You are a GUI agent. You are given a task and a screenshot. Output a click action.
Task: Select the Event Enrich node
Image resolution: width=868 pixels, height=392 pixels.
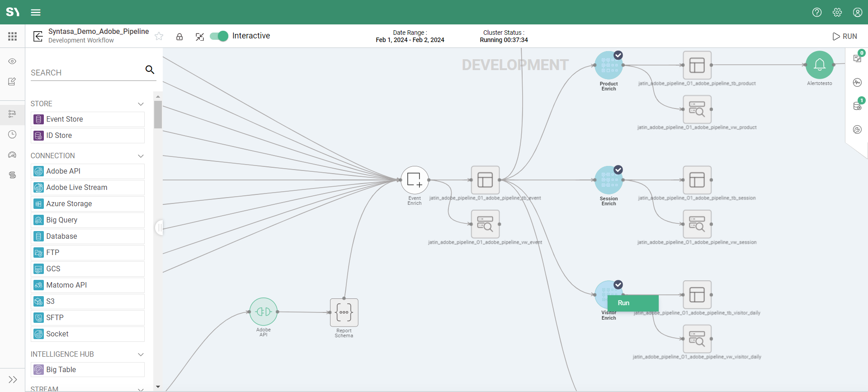(x=415, y=180)
